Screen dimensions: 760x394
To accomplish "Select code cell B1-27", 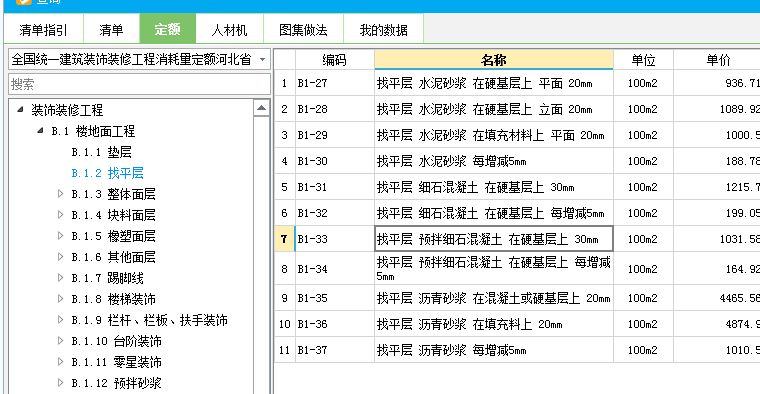I will (334, 83).
